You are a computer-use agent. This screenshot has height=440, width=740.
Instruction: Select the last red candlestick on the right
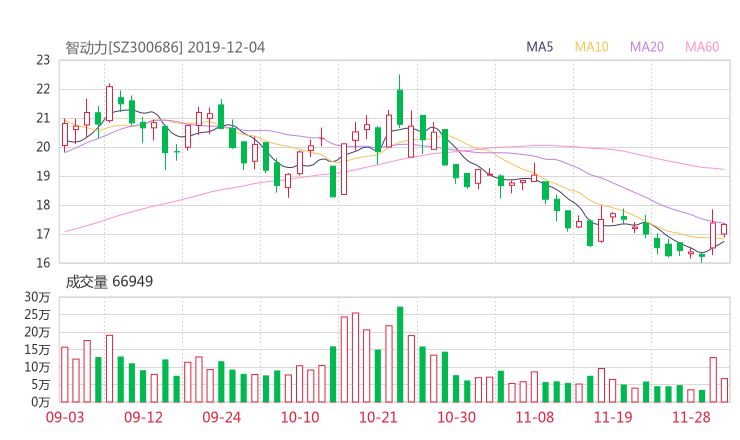pos(724,229)
